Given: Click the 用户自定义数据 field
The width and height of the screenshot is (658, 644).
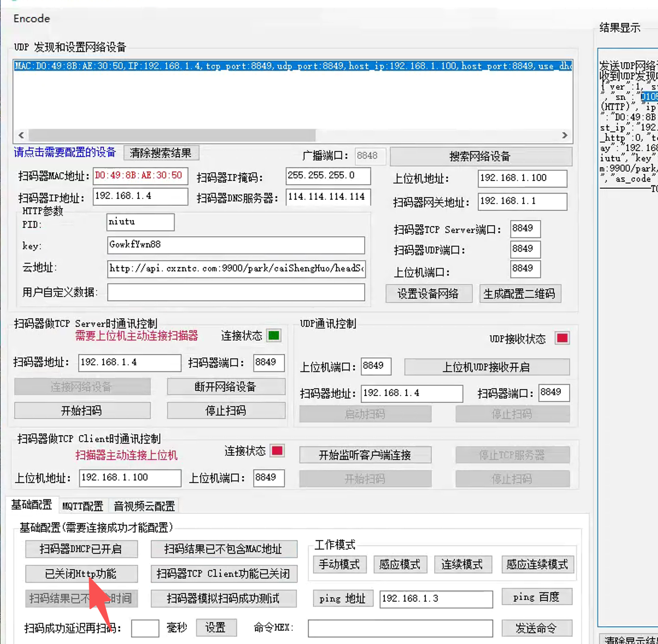Looking at the screenshot, I should tap(236, 292).
